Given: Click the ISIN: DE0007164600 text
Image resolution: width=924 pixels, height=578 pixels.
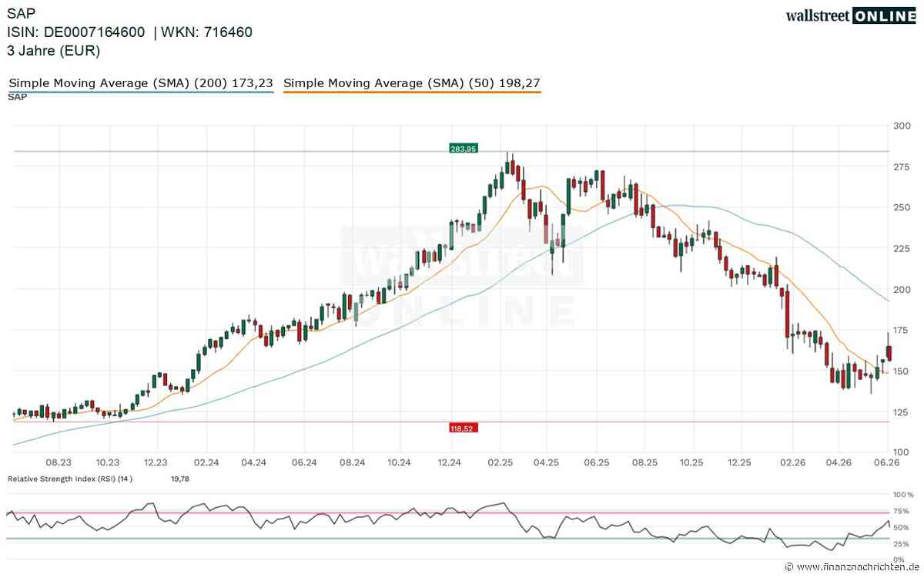Looking at the screenshot, I should pyautogui.click(x=76, y=32).
